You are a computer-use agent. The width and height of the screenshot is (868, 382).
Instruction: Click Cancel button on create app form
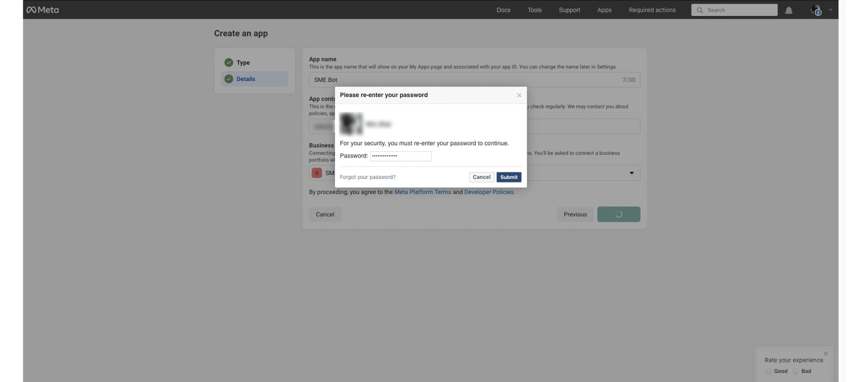(325, 214)
